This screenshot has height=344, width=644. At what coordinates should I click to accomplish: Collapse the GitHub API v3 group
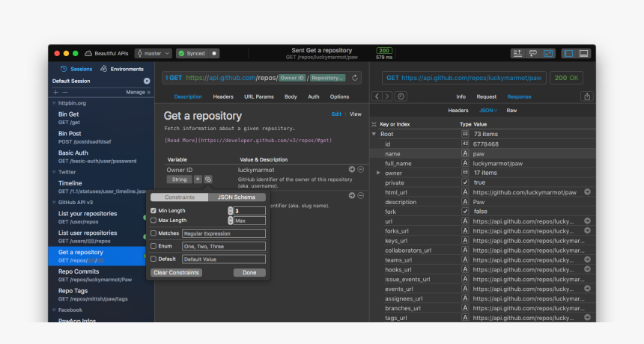point(54,203)
